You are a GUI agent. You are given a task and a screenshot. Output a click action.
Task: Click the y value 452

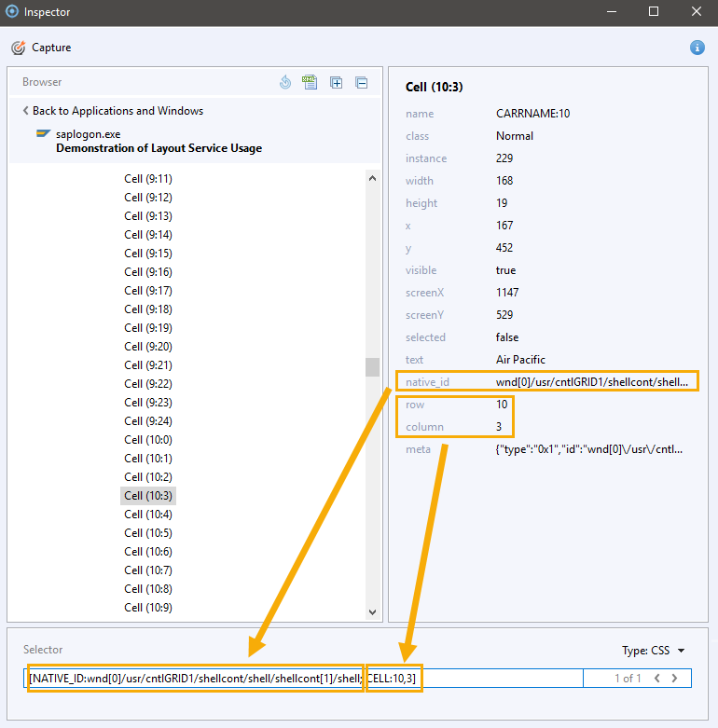point(504,247)
